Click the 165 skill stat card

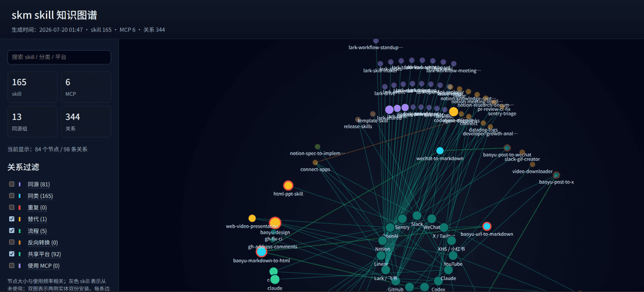tap(32, 86)
